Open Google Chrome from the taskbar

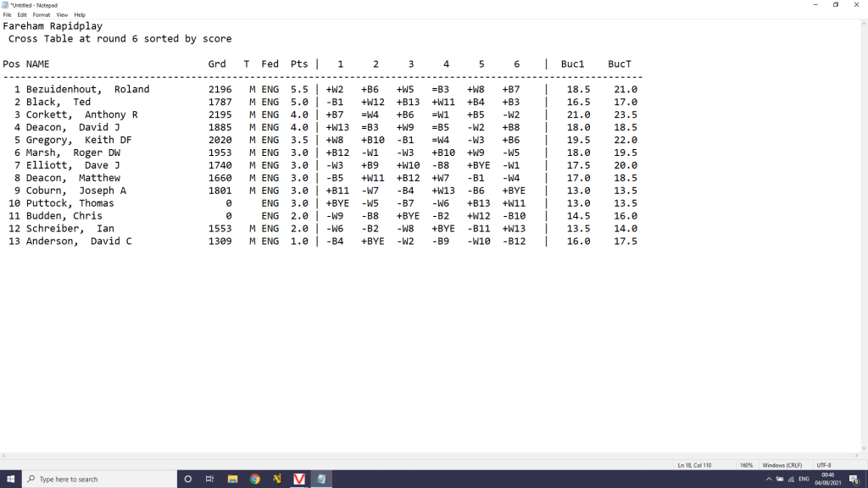coord(255,479)
